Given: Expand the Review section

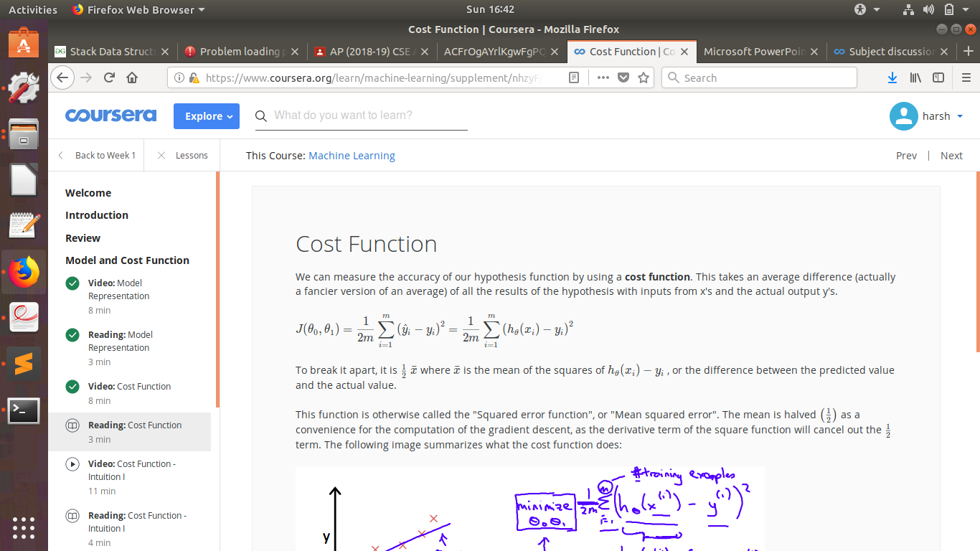Looking at the screenshot, I should (83, 238).
